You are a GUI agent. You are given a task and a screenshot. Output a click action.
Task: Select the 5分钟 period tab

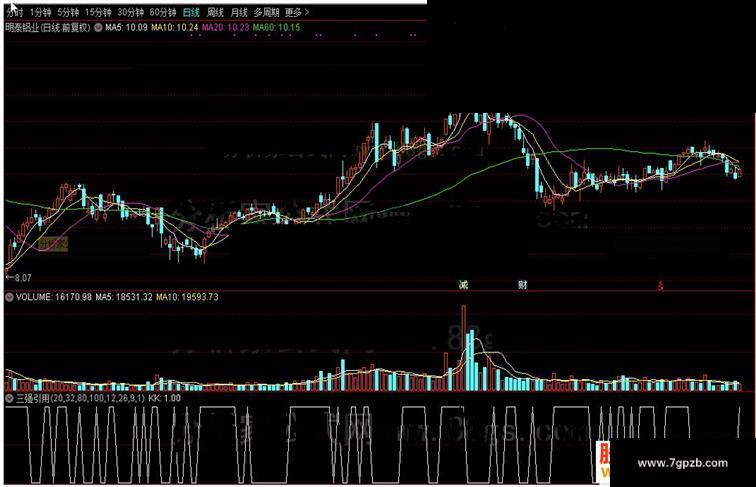point(68,12)
